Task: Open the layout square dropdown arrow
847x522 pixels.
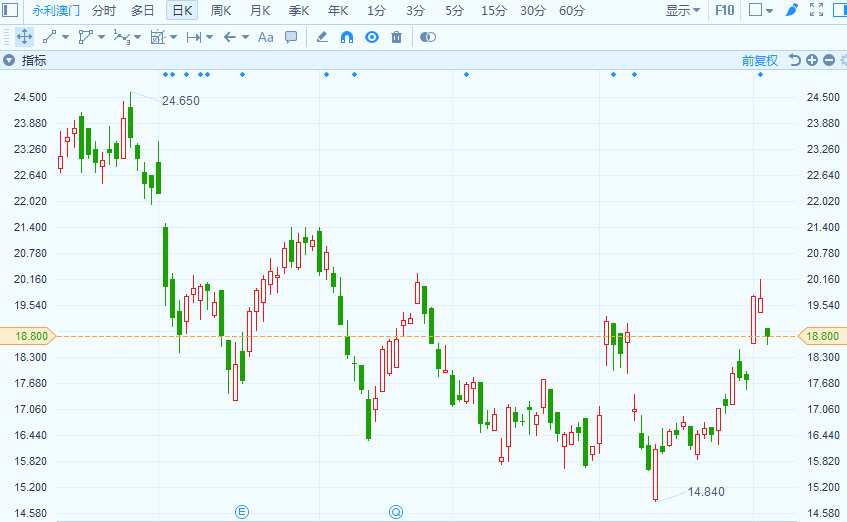Action: coord(769,10)
